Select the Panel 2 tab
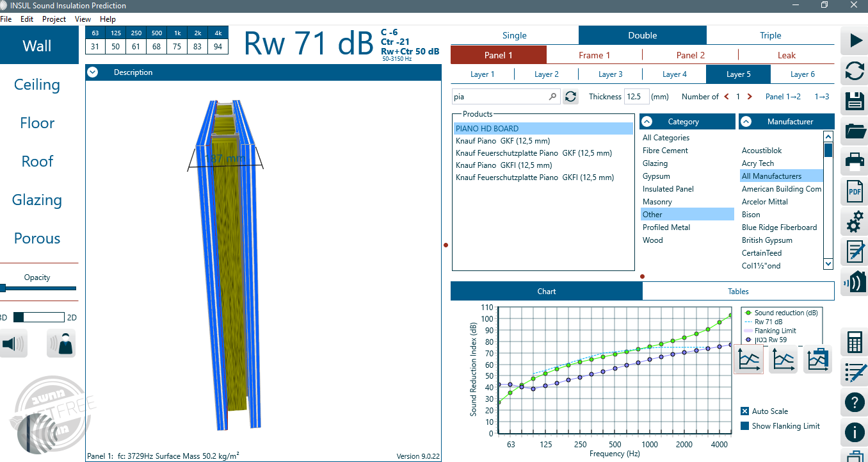Image resolution: width=868 pixels, height=462 pixels. pyautogui.click(x=691, y=55)
